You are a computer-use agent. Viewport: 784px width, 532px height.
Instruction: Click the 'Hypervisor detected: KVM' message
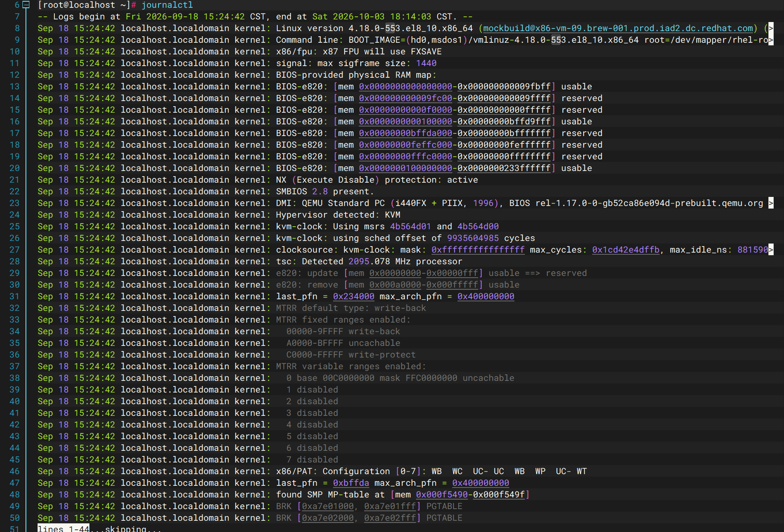coord(338,215)
